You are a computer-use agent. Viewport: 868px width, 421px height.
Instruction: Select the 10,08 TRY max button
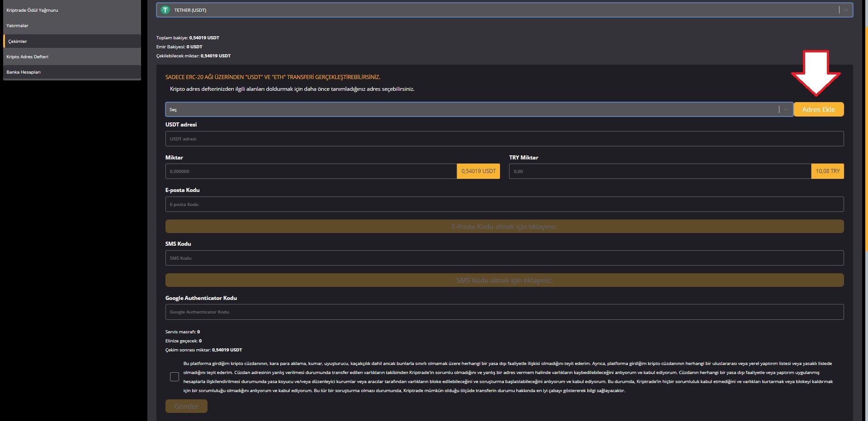tap(827, 171)
